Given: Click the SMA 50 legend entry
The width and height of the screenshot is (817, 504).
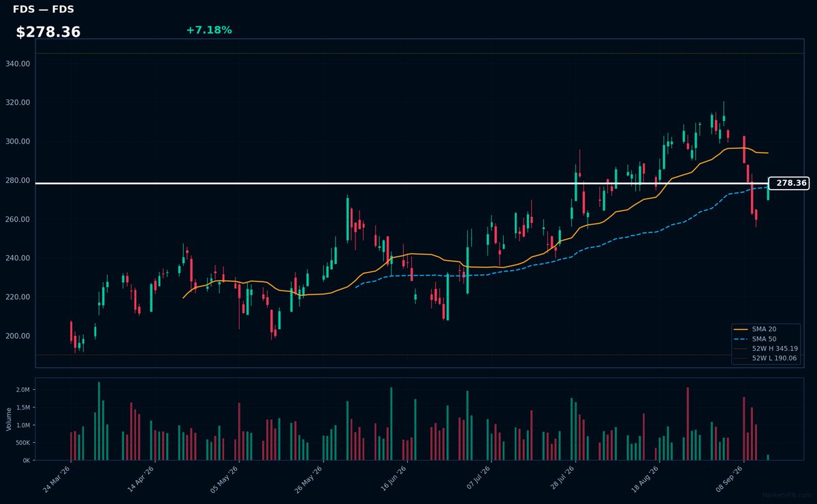Looking at the screenshot, I should pyautogui.click(x=765, y=339).
